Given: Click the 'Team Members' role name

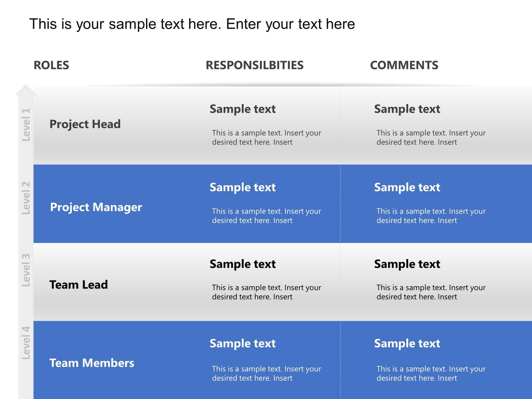Looking at the screenshot, I should click(x=92, y=363).
